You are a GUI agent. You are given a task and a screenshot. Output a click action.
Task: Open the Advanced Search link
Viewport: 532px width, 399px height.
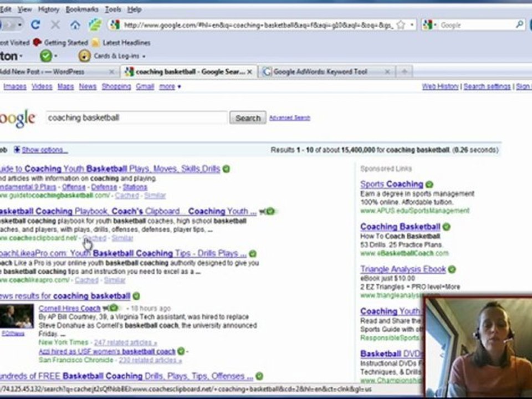click(289, 117)
